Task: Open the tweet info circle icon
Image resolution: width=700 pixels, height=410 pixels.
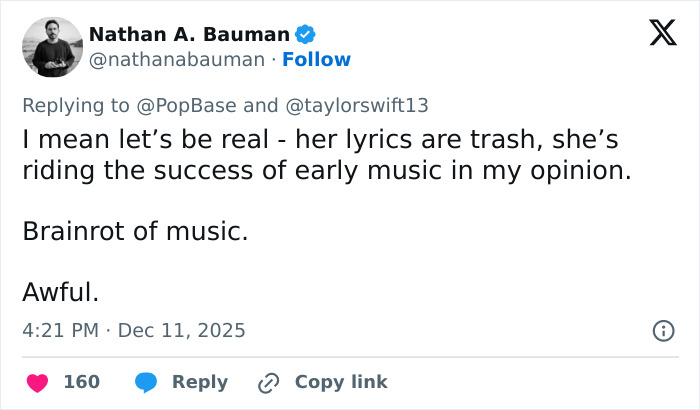Action: pos(662,330)
